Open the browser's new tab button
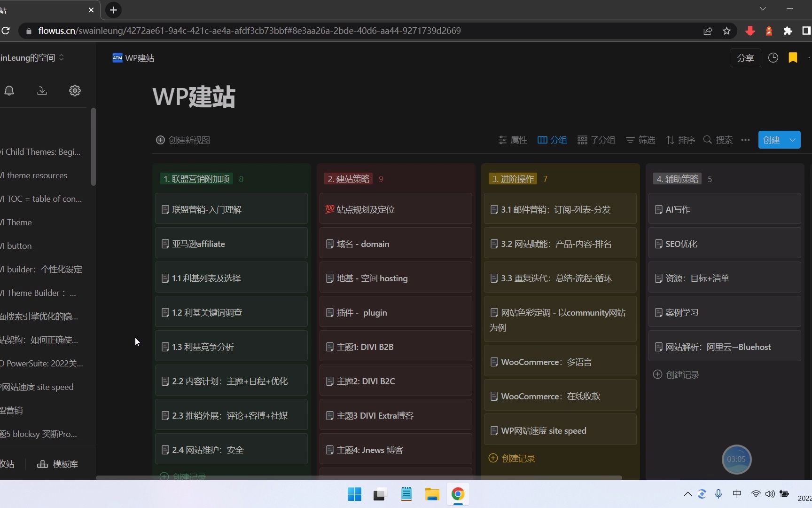This screenshot has width=812, height=508. tap(113, 10)
